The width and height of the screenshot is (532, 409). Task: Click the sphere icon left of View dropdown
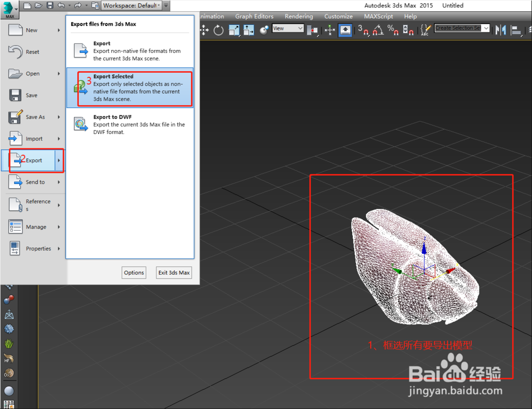264,30
